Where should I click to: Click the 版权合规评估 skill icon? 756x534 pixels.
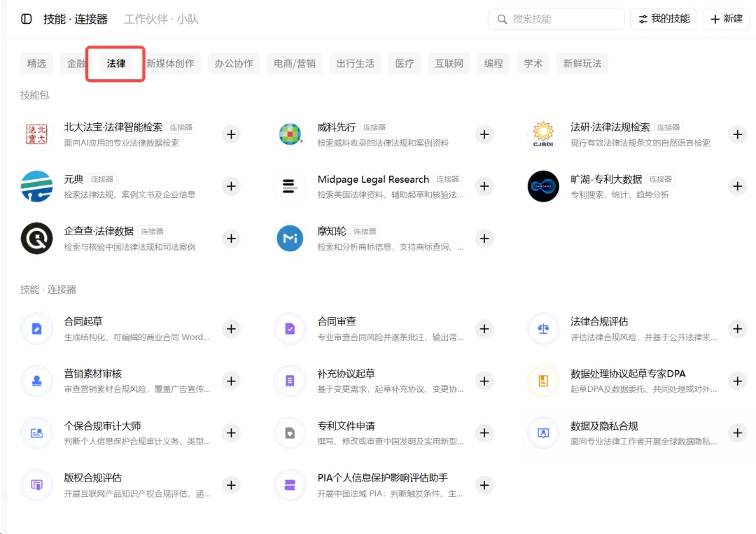click(x=36, y=485)
